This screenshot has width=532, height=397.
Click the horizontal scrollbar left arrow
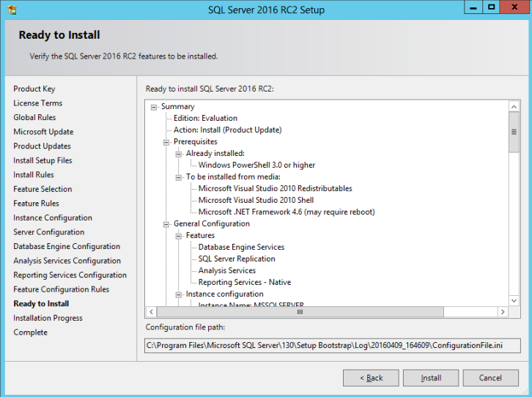click(152, 312)
